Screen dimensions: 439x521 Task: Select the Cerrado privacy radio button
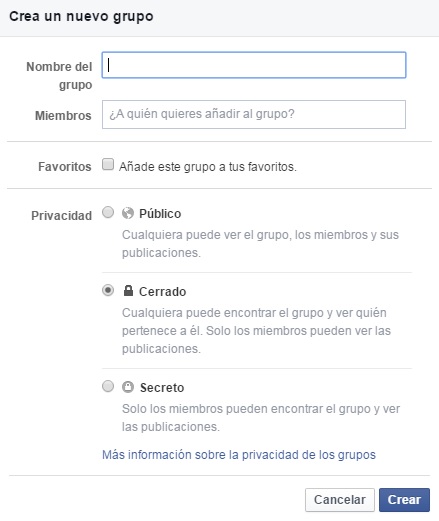pos(108,290)
